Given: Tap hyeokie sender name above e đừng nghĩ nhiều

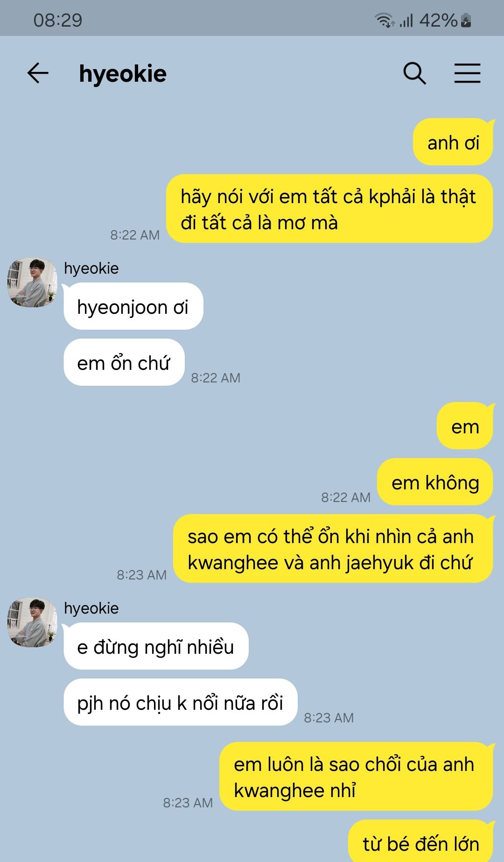Looking at the screenshot, I should (x=91, y=608).
